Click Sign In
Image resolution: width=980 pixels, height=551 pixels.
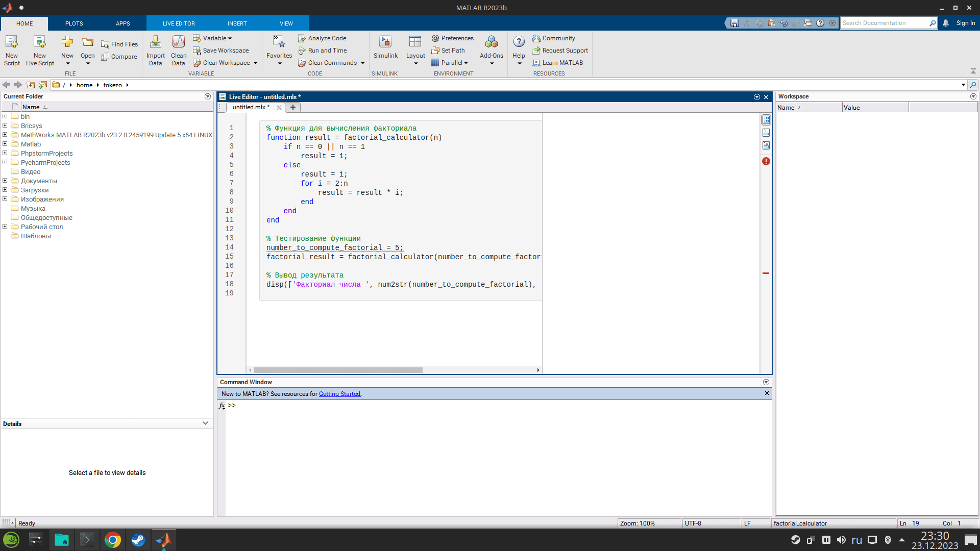point(965,23)
